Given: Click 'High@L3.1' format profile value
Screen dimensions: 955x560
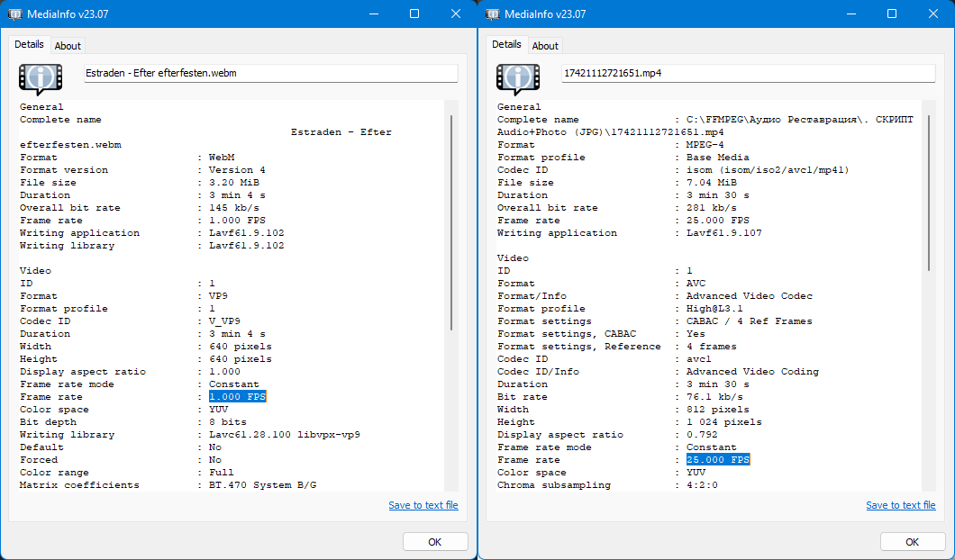Looking at the screenshot, I should pyautogui.click(x=714, y=309).
